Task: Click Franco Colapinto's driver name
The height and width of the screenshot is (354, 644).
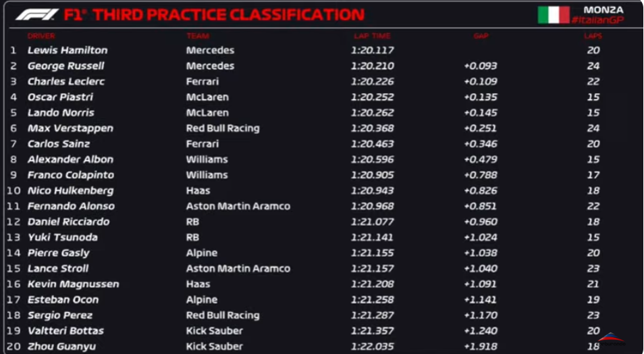Action: pyautogui.click(x=71, y=174)
